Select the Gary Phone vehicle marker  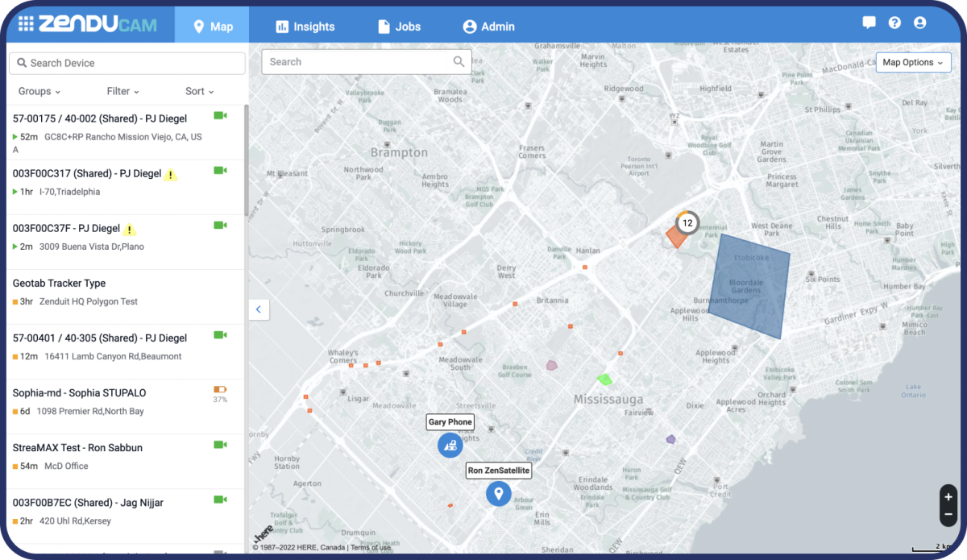(x=450, y=445)
